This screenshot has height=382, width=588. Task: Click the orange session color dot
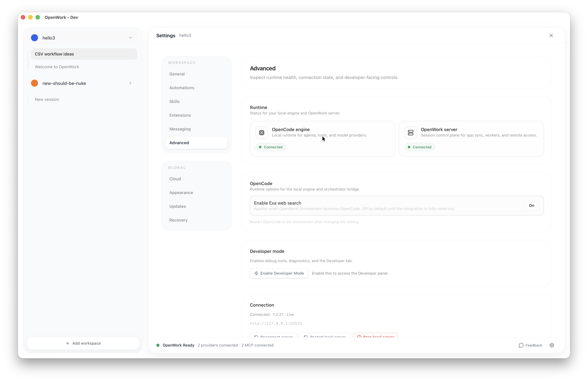point(34,83)
